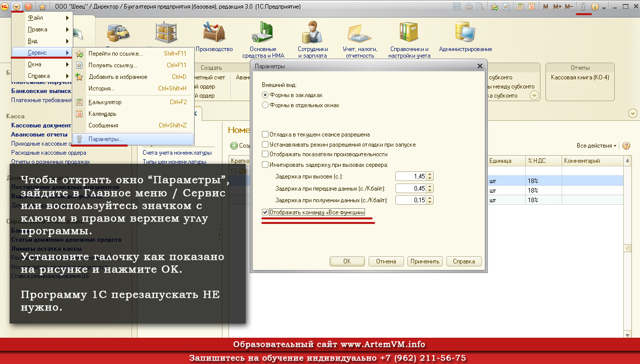Viewport: 640px width, 364px height.
Task: Open the Авансовые отчеты link
Action: pyautogui.click(x=39, y=134)
